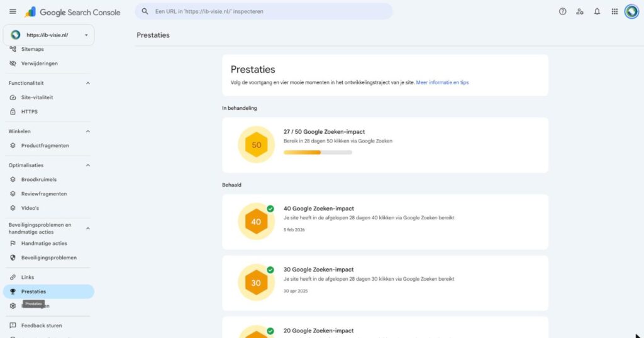Click green checkmark on the 30 badge
The image size is (644, 338).
click(270, 270)
